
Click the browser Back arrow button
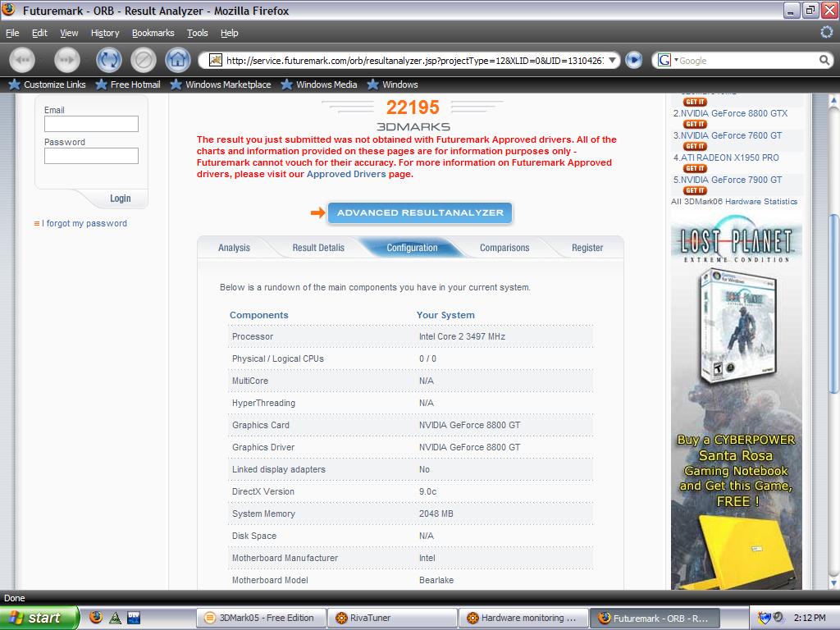coord(22,59)
